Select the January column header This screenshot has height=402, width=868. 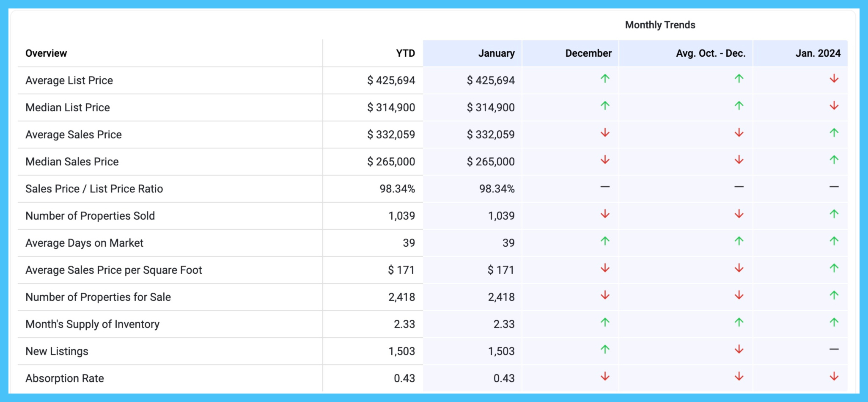(x=496, y=53)
